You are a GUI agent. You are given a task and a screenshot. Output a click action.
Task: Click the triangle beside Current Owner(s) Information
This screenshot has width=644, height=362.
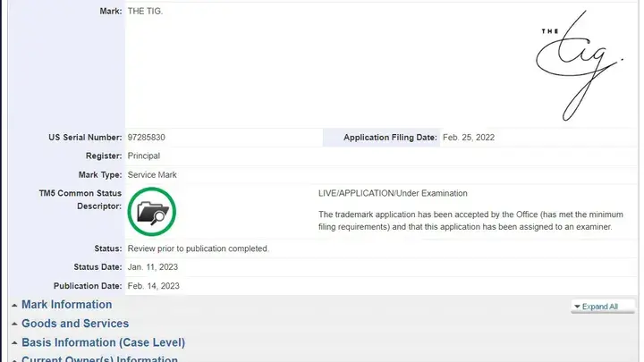(14, 359)
